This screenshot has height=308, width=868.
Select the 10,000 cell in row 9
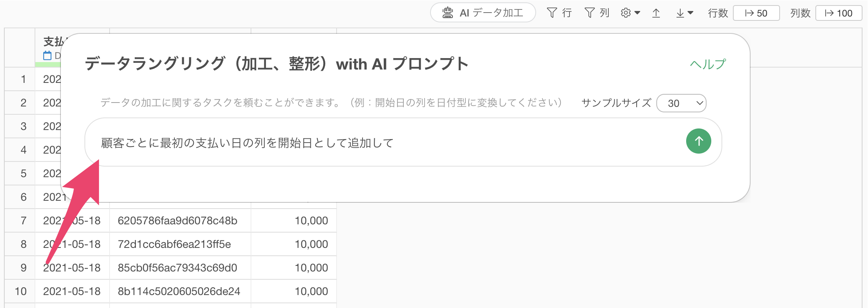click(294, 268)
